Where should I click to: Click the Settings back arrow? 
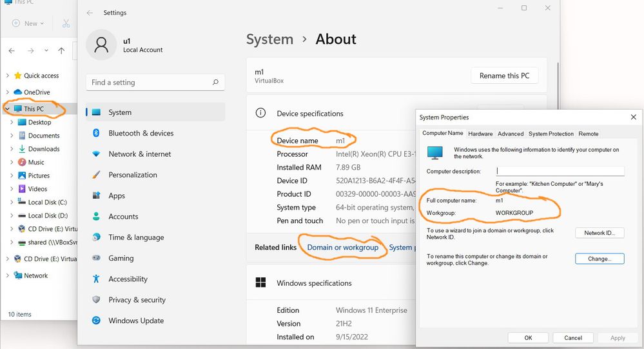click(90, 13)
